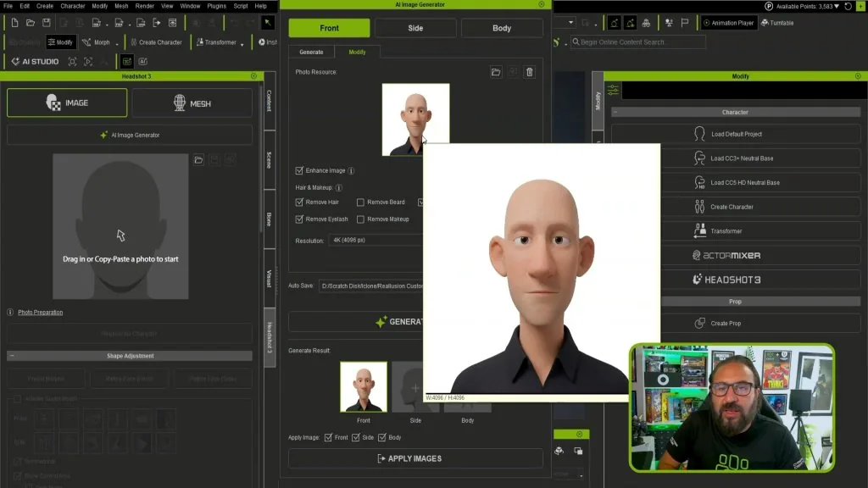Toggle the Enhance Image checkbox
Viewport: 868px width, 488px height.
(299, 170)
